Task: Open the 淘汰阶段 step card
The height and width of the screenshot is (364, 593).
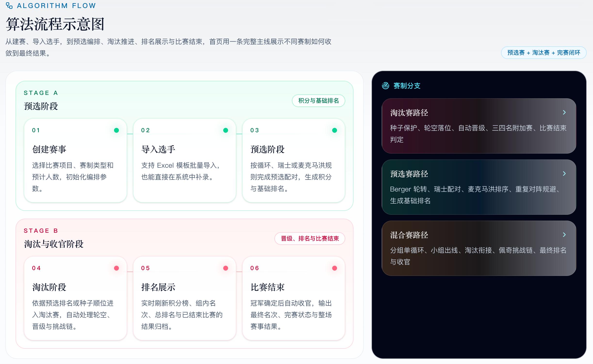Action: (75, 298)
